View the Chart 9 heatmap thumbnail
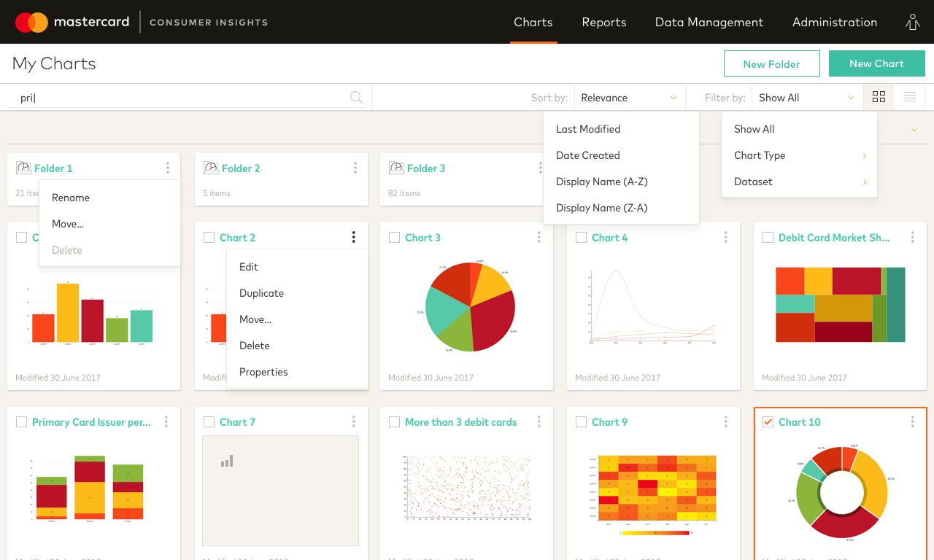This screenshot has height=560, width=934. [x=653, y=487]
